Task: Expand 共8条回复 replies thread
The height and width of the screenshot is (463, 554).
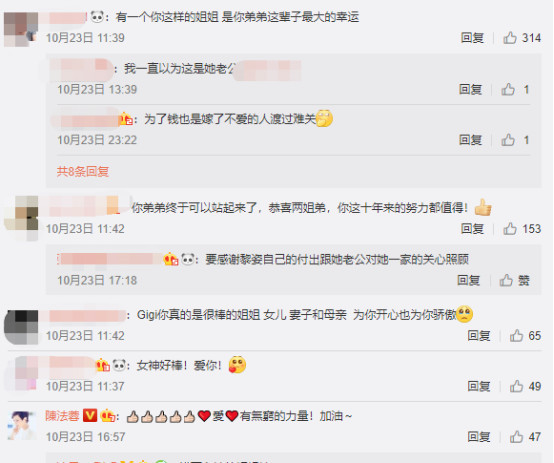Action: tap(83, 171)
